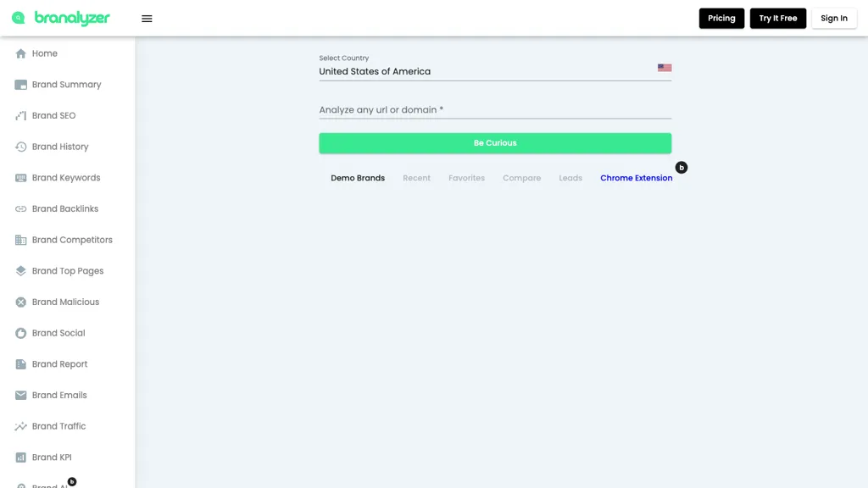The height and width of the screenshot is (488, 868).
Task: Open Brand Malicious label in sidebar
Action: [65, 302]
